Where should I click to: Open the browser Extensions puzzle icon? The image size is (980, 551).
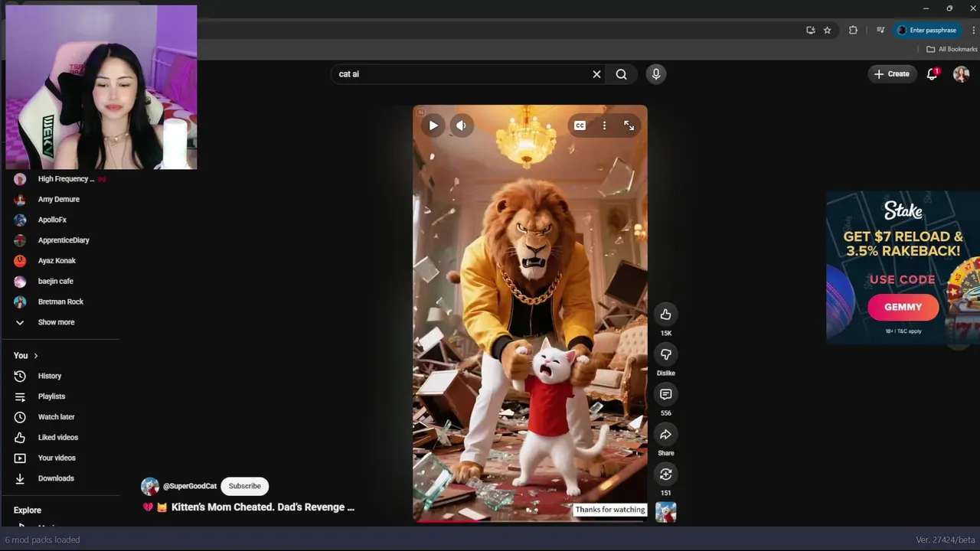coord(853,30)
